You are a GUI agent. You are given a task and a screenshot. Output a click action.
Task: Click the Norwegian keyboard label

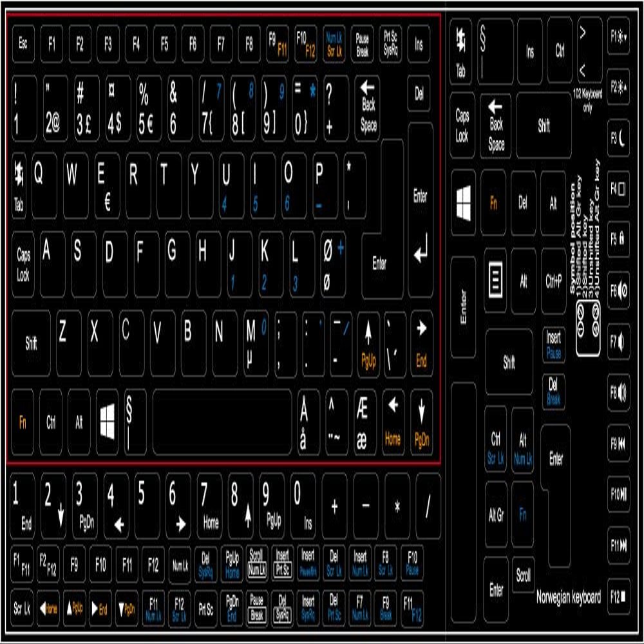[x=569, y=597]
